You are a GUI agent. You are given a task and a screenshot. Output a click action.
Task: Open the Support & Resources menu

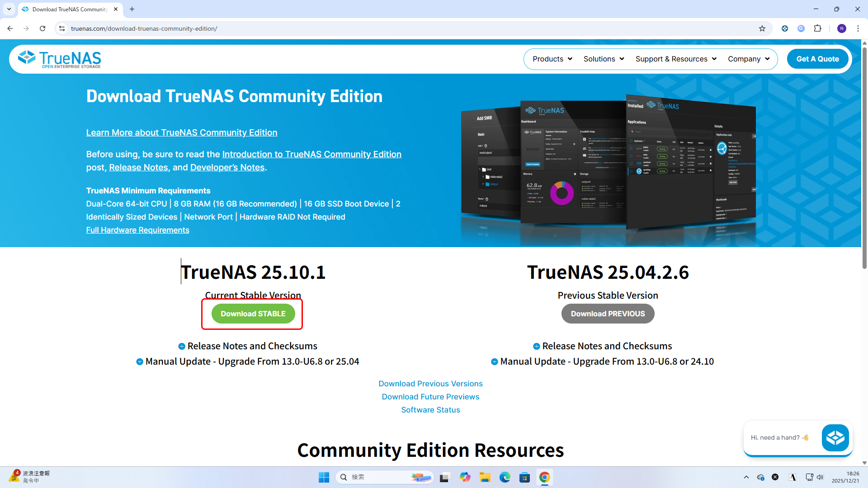coord(676,59)
